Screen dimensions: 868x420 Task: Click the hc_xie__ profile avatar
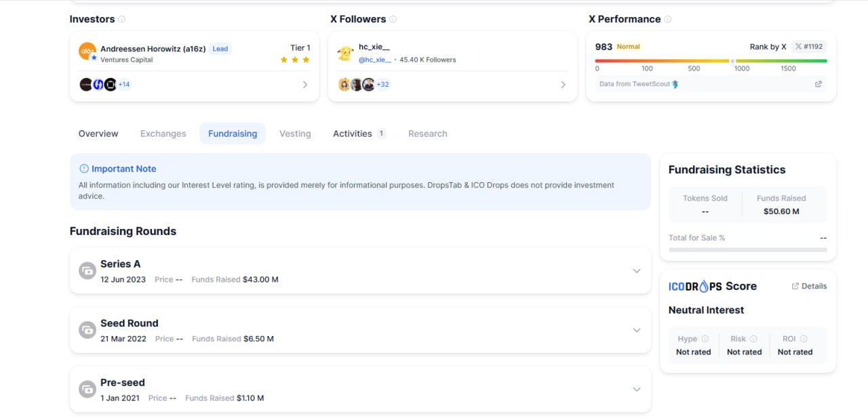(x=346, y=53)
